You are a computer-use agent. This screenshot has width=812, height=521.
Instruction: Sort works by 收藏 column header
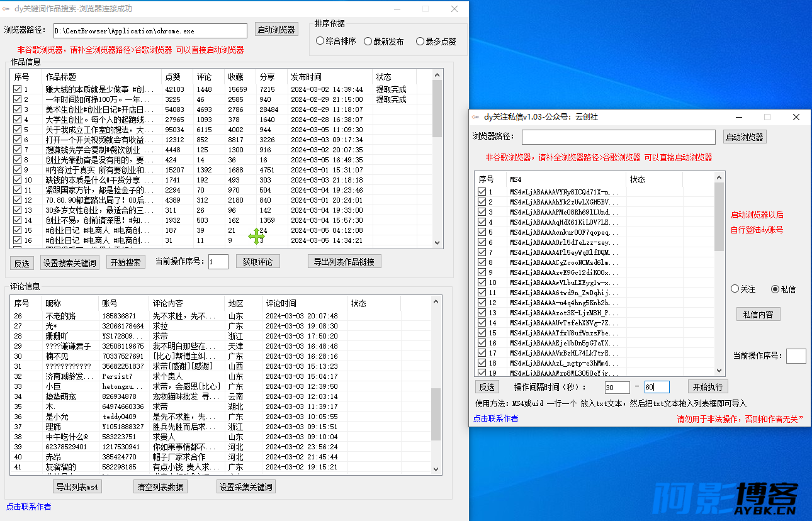240,77
